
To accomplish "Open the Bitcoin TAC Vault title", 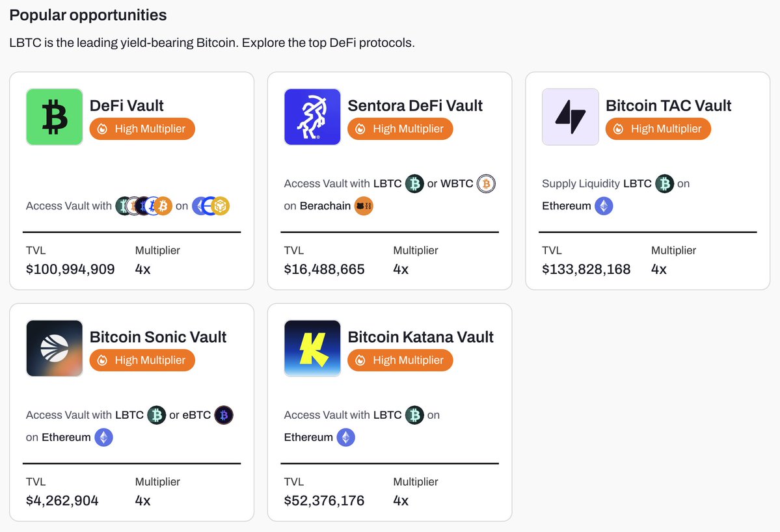I will click(x=668, y=105).
